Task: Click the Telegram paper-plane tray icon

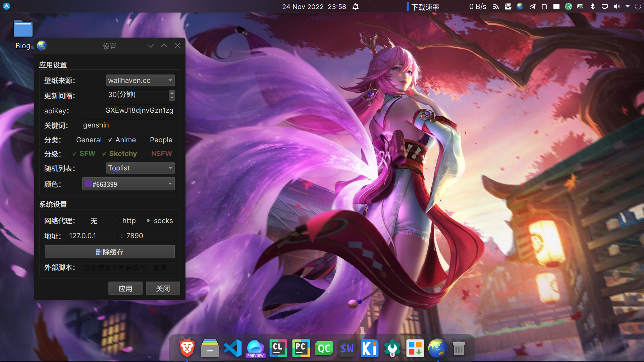Action: pos(532,6)
